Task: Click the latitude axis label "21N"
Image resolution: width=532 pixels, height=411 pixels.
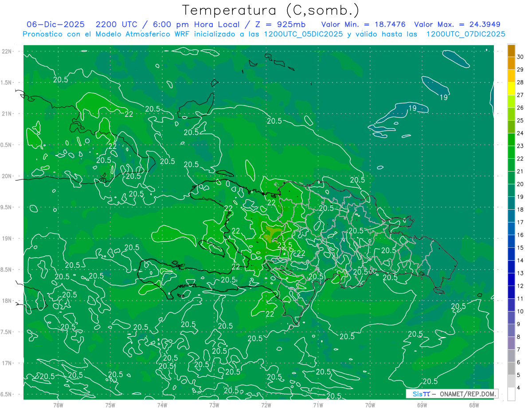Action: [7, 114]
